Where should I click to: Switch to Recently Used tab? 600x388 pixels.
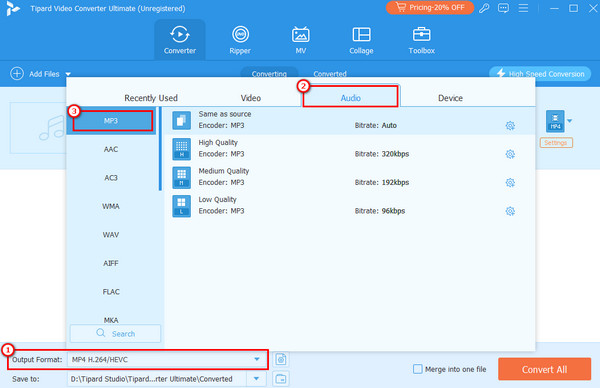151,98
